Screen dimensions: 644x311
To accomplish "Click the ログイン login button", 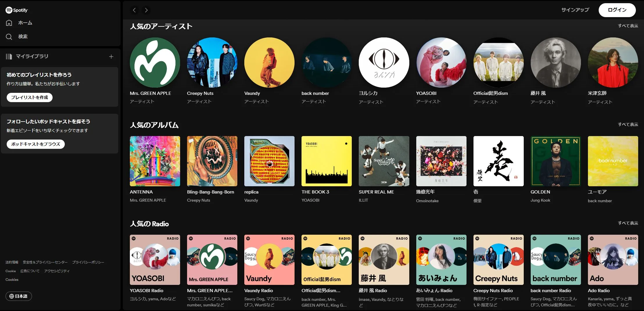I will tap(617, 10).
